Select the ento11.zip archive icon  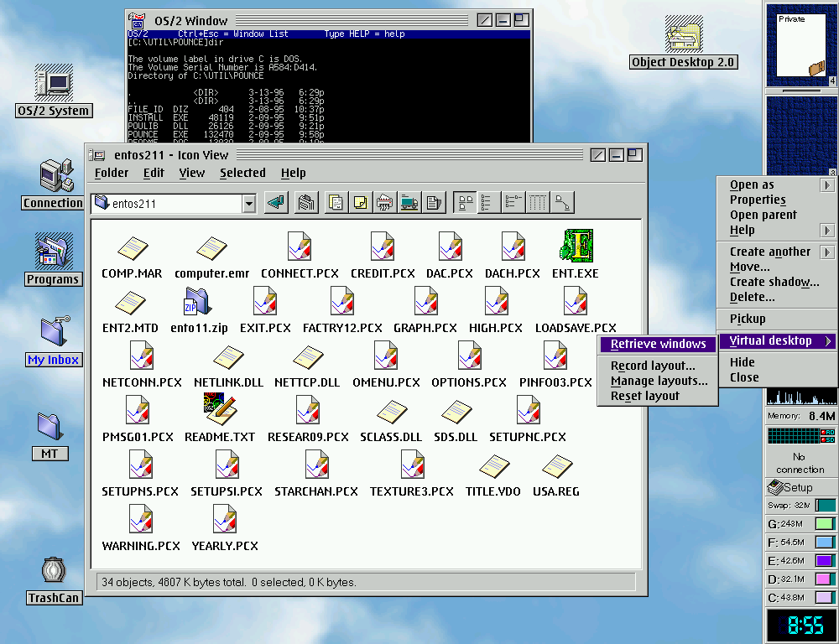tap(197, 301)
